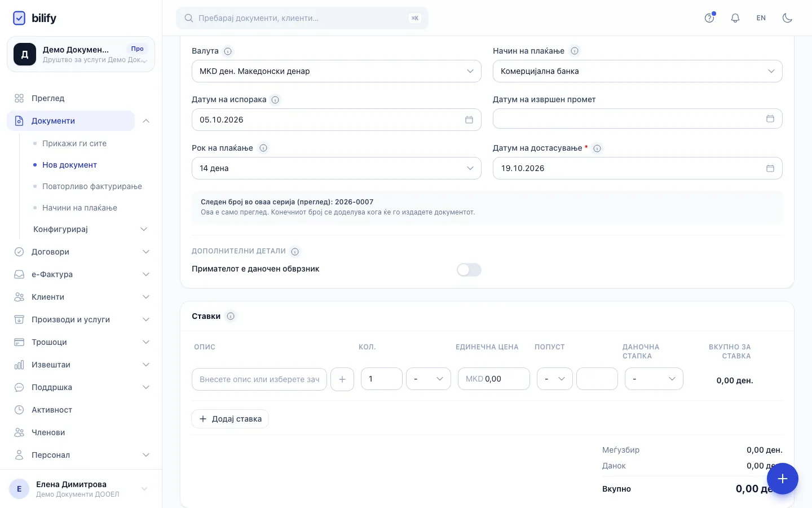Open the Даночна стапка dropdown in item row

click(x=654, y=379)
